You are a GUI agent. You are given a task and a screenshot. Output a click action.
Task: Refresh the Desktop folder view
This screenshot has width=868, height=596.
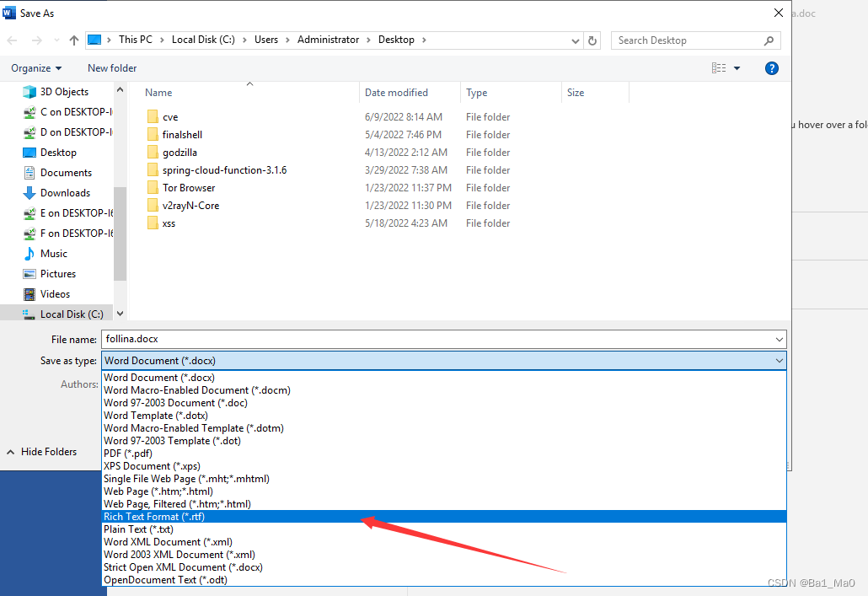pyautogui.click(x=591, y=40)
